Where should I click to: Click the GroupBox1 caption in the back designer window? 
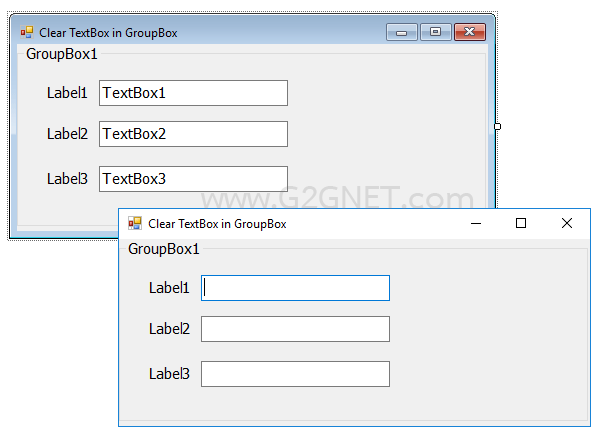[x=61, y=54]
